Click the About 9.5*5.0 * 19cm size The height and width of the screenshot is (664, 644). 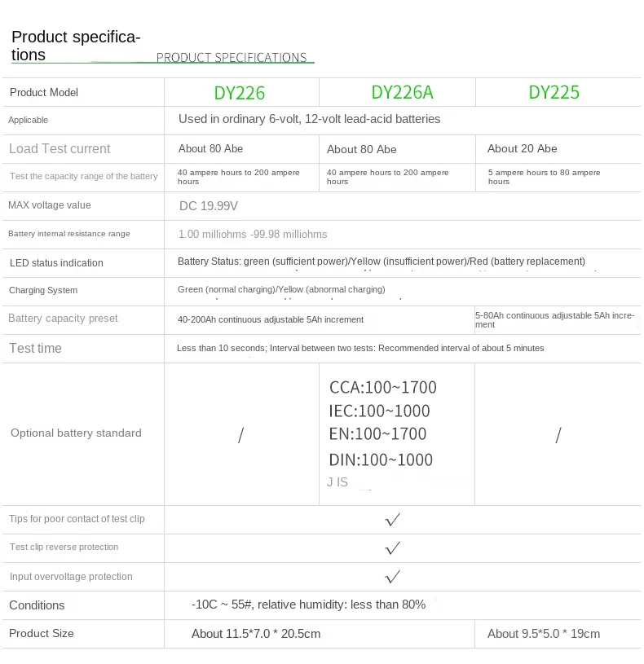click(x=544, y=634)
